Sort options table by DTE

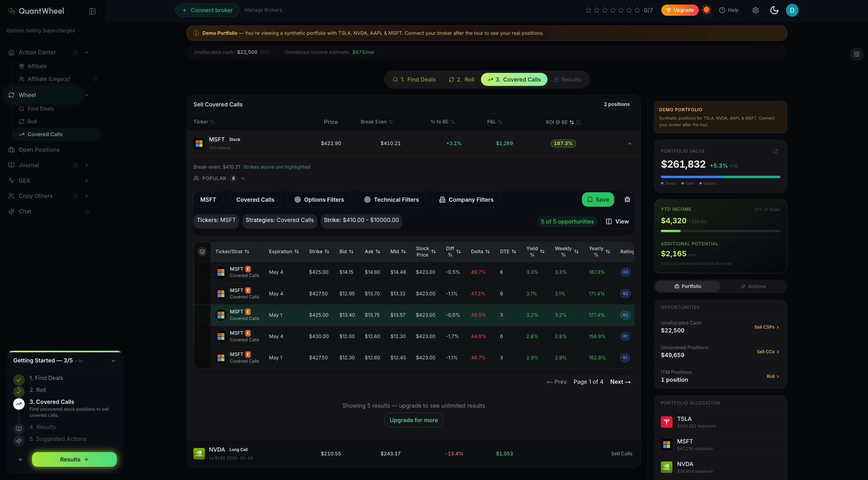click(508, 251)
